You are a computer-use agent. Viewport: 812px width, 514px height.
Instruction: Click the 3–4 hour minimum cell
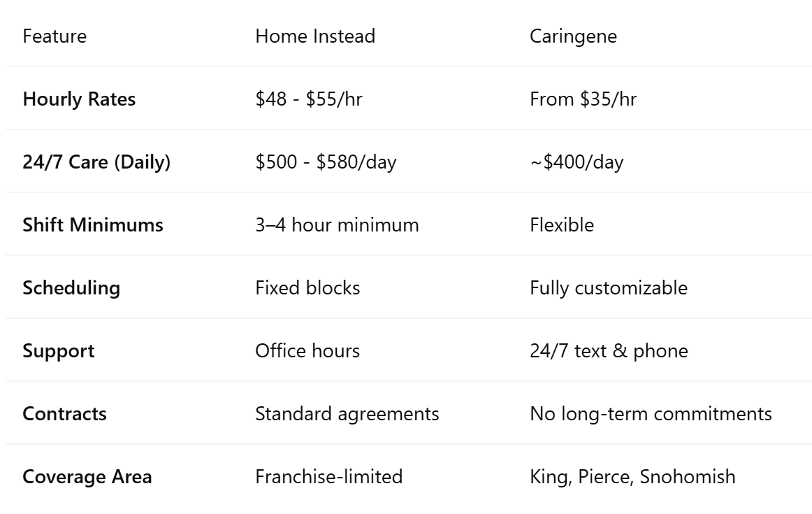coord(337,225)
